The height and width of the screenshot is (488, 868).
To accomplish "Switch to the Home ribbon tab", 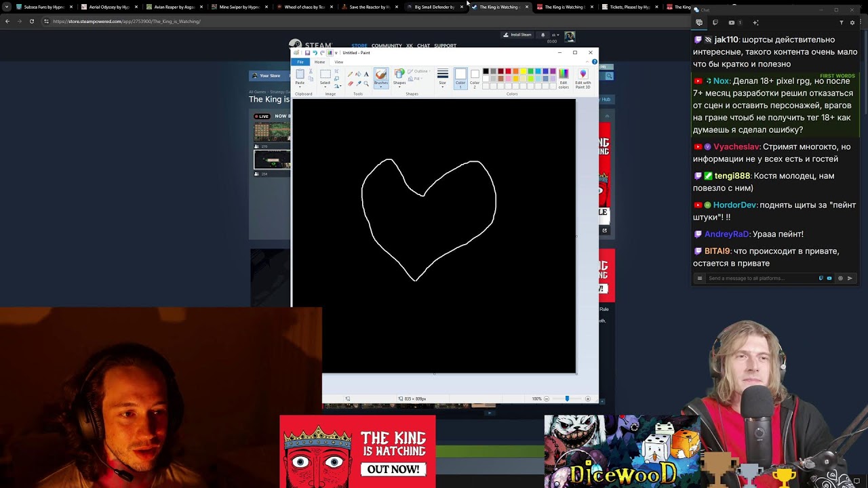I will [319, 62].
